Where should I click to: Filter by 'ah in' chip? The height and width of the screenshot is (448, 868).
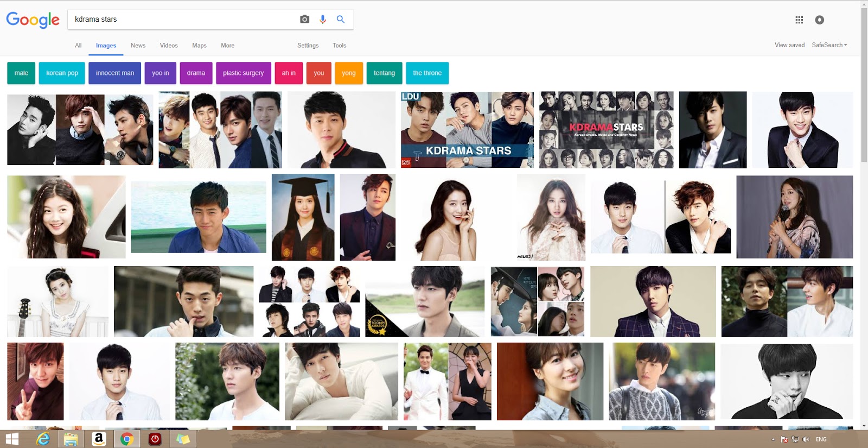pyautogui.click(x=289, y=73)
